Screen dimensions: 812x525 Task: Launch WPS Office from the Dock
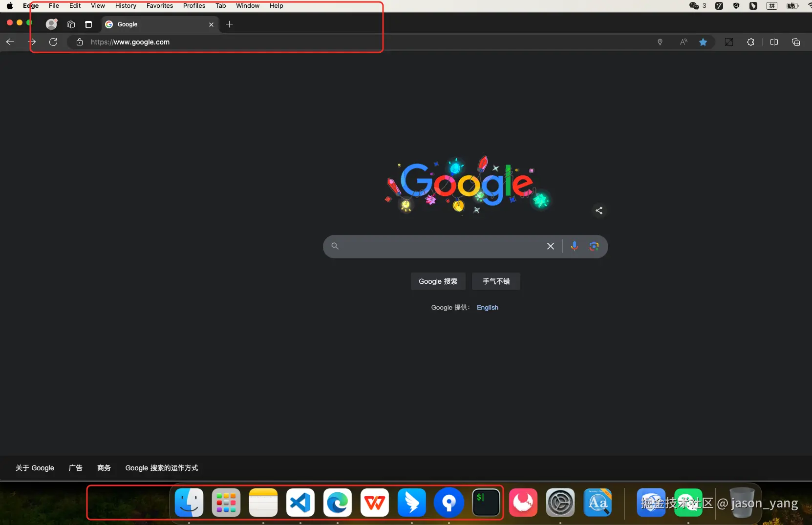tap(375, 503)
